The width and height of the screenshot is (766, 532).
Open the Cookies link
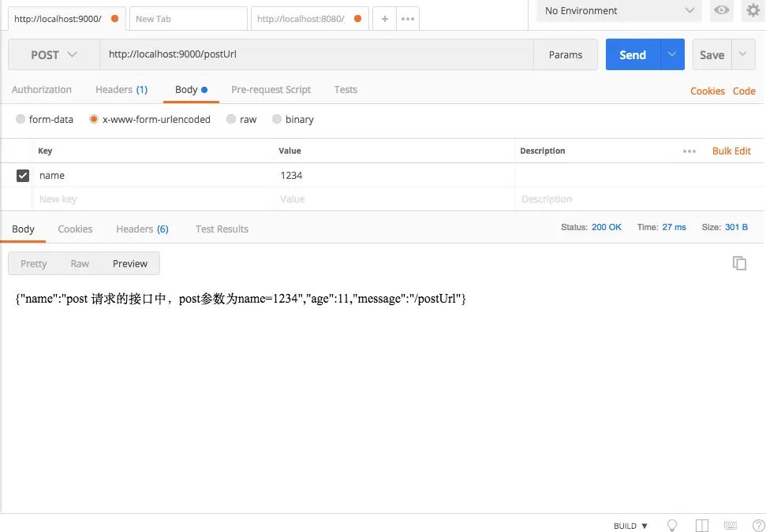[x=707, y=91]
